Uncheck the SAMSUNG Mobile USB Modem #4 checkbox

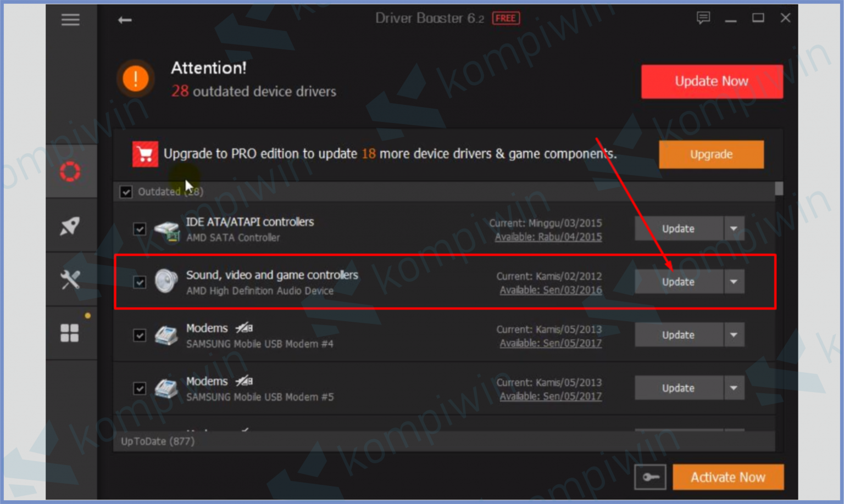(x=140, y=335)
